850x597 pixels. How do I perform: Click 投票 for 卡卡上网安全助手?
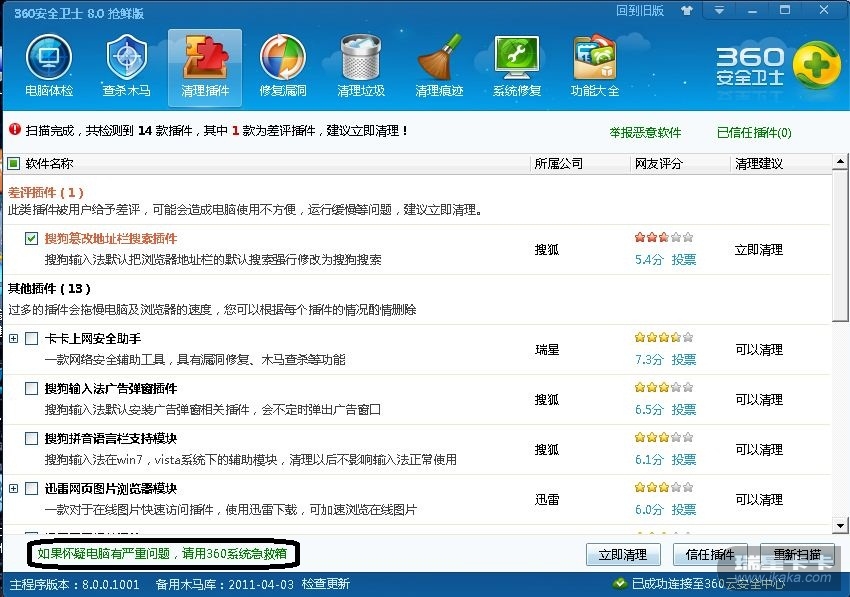point(684,360)
